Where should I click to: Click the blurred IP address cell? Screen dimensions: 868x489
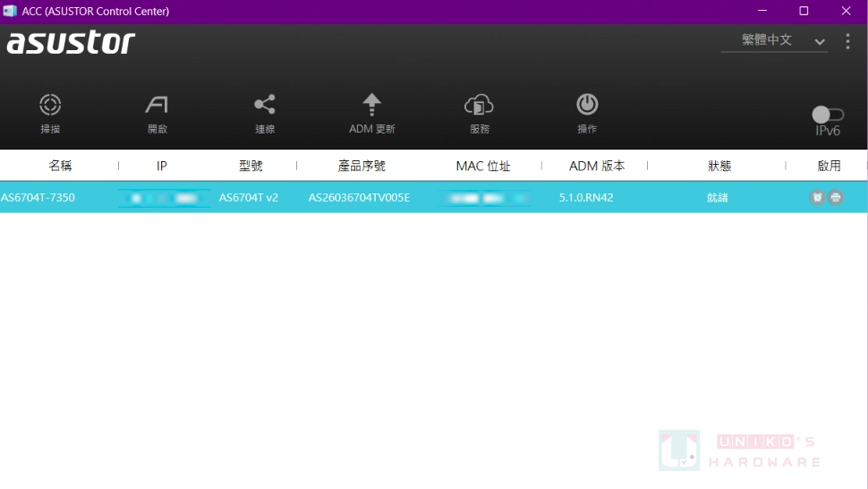coord(165,198)
